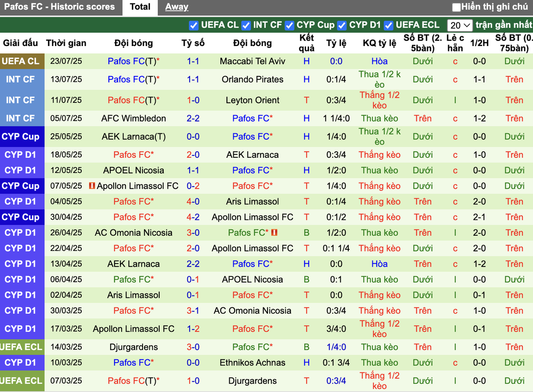Screen dimensions: 533x392
Task: Click the date 30/03/25
Action: tap(66, 311)
